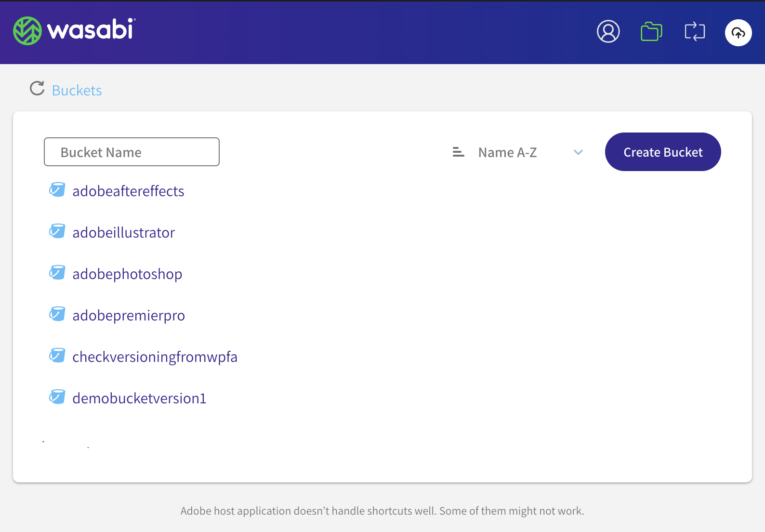This screenshot has height=532, width=765.
Task: Open the adobeillustrator bucket
Action: [x=123, y=233]
